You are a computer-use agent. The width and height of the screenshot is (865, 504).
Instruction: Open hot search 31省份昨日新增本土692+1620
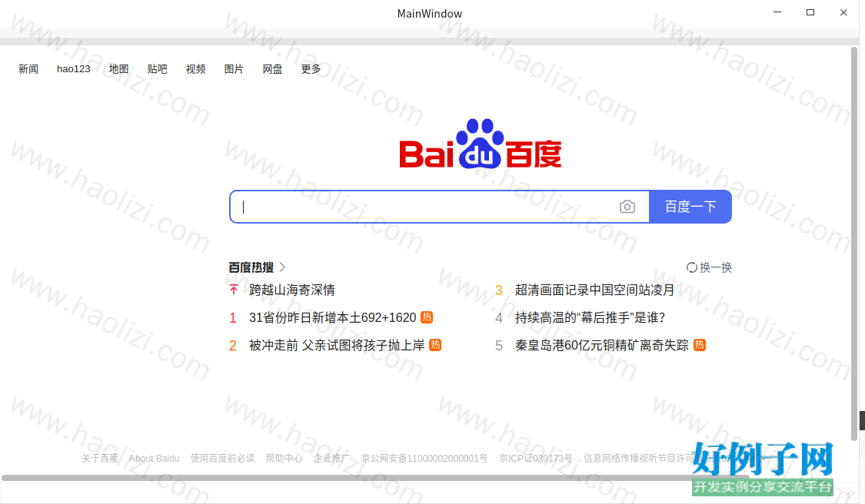click(333, 317)
